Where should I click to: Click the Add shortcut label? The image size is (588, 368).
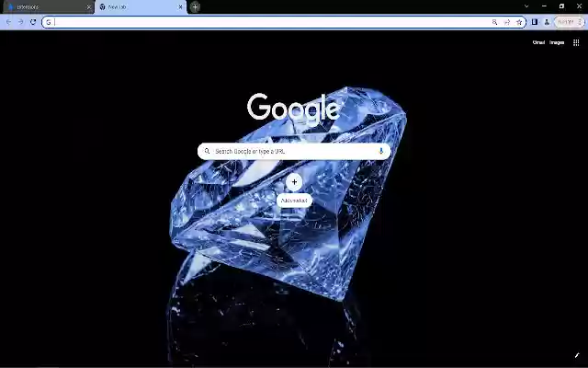tap(294, 201)
